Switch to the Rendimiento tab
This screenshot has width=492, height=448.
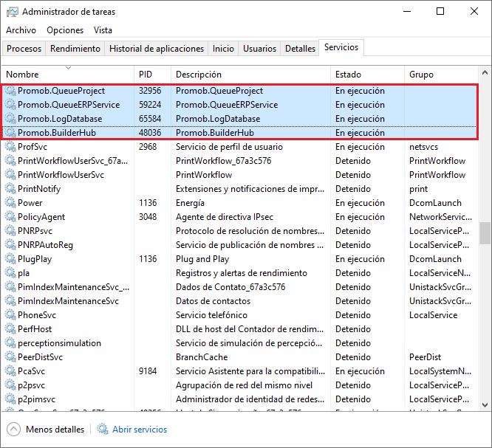[x=75, y=49]
